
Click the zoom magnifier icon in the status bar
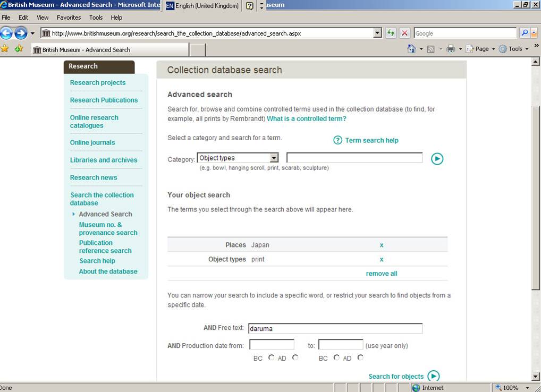pos(498,388)
